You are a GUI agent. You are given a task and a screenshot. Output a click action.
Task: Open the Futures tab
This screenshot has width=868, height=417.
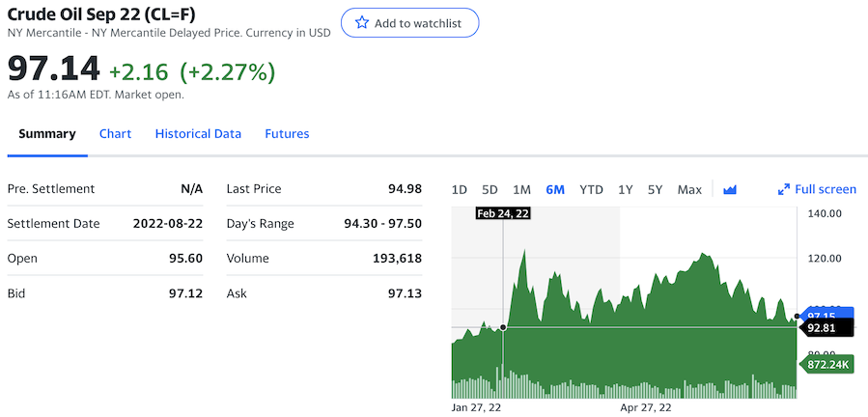tap(287, 134)
